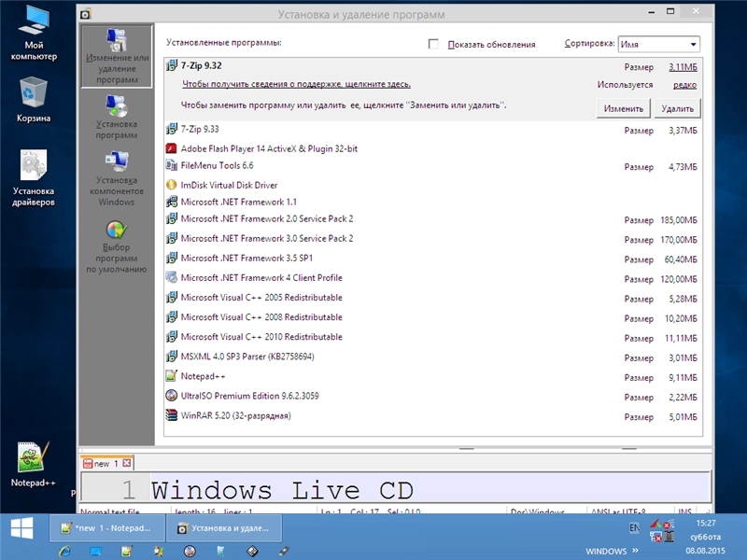
Task: Switch to Установка и удаление taskbar button
Action: [x=224, y=528]
